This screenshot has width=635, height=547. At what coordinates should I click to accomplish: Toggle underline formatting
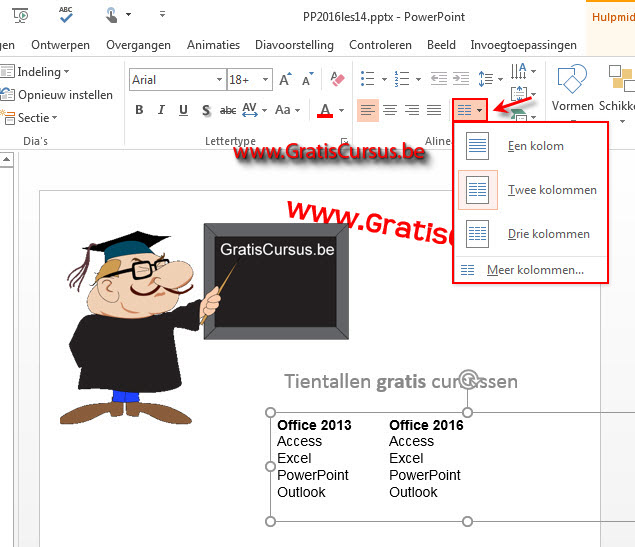pos(183,110)
